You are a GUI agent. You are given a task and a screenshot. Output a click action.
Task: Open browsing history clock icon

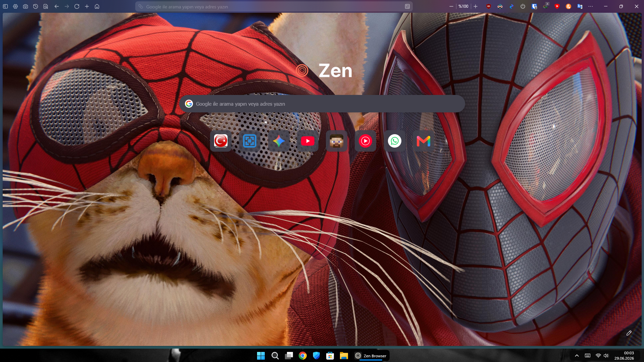(36, 6)
